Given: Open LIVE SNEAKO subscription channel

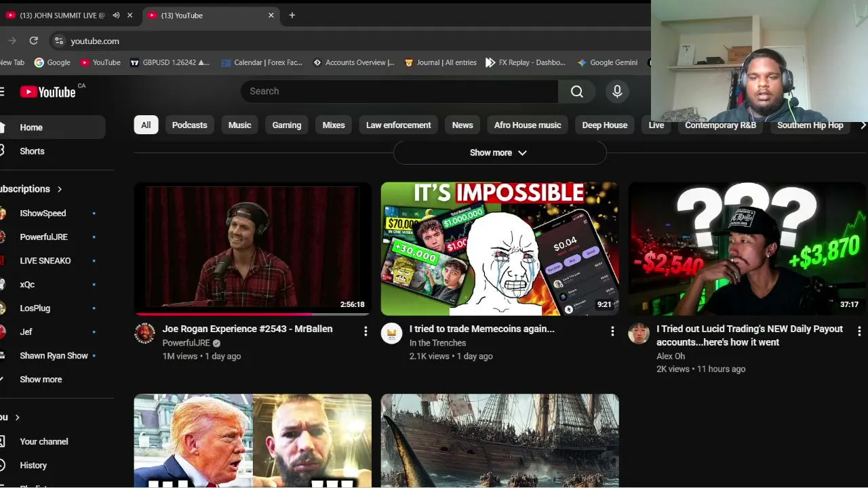Looking at the screenshot, I should 53,261.
